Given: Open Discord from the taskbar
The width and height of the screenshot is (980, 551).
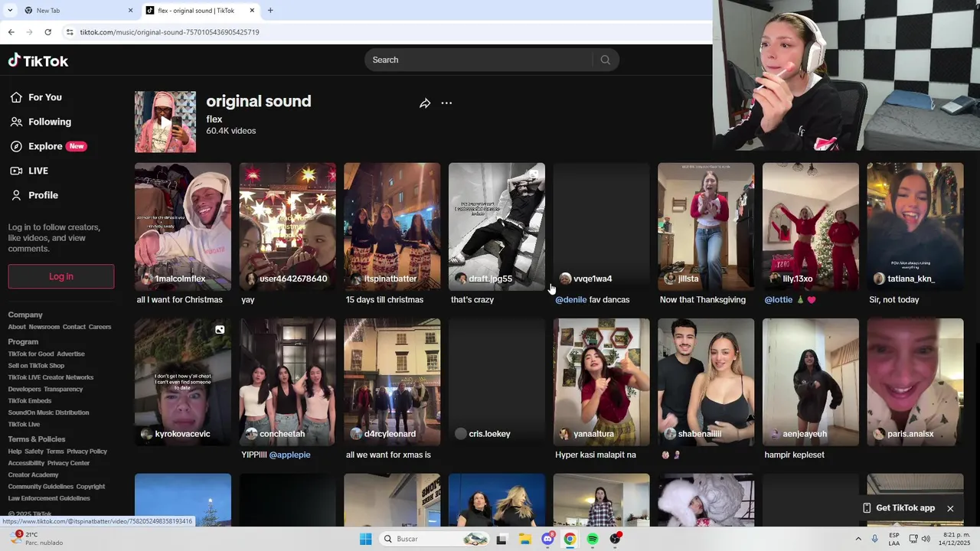Looking at the screenshot, I should point(547,539).
